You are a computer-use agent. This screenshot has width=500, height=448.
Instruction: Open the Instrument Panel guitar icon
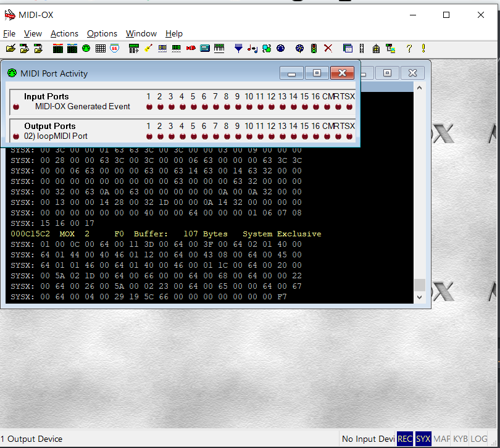tap(148, 49)
